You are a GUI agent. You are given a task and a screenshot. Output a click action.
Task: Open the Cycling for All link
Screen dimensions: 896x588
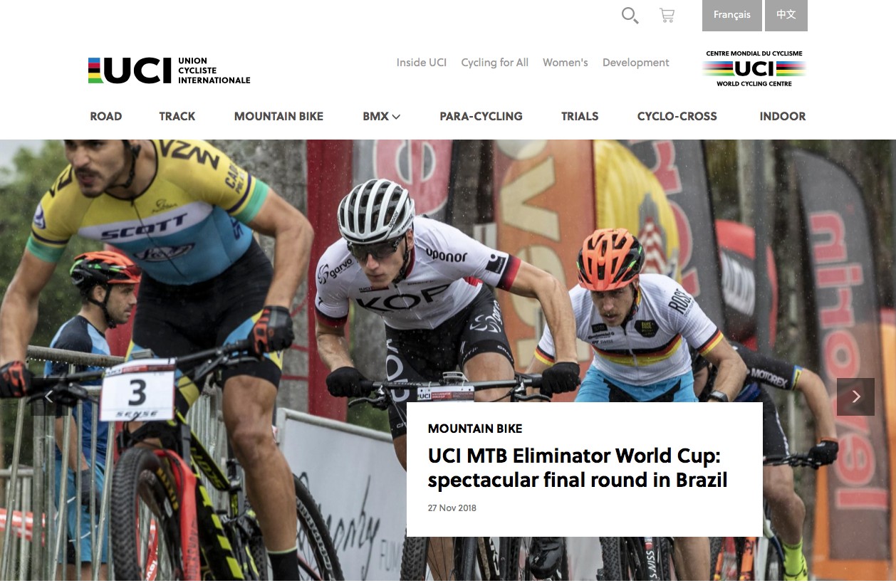tap(495, 63)
